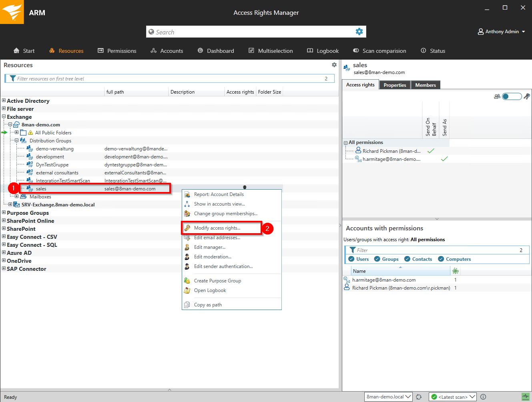Click the info icon in status bar
This screenshot has width=532, height=402.
483,397
